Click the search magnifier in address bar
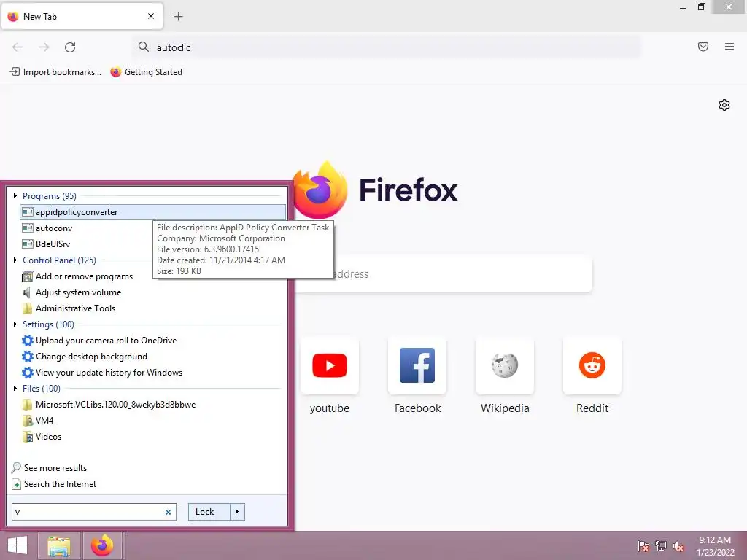This screenshot has height=560, width=747. 144,47
